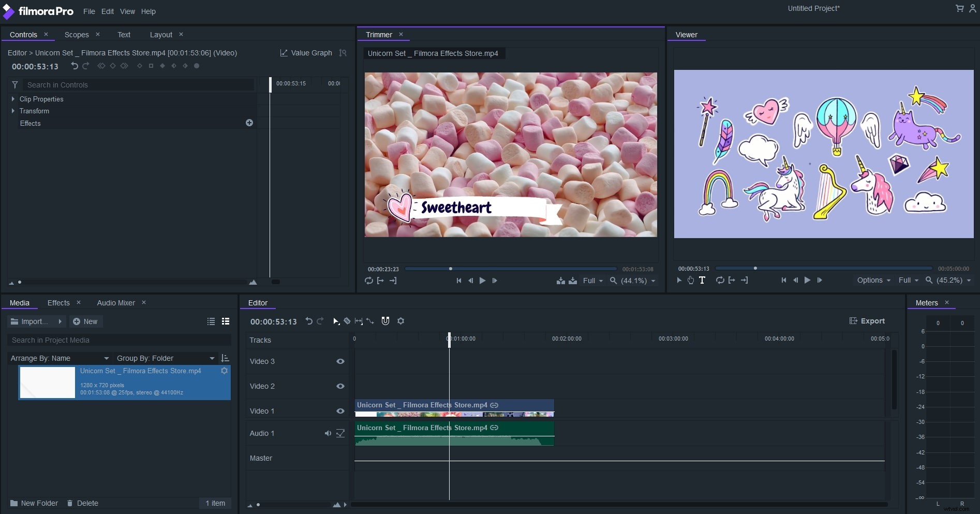
Task: Toggle visibility of Video 2 track
Action: pos(340,386)
